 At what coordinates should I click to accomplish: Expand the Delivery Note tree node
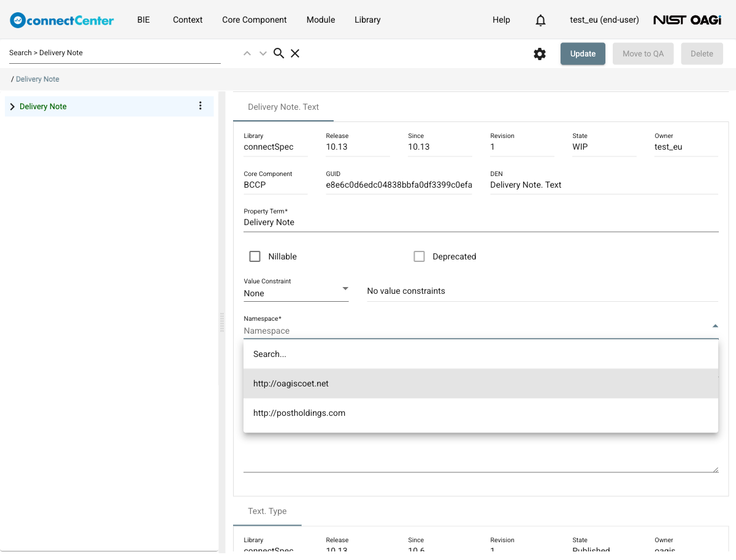pyautogui.click(x=12, y=107)
